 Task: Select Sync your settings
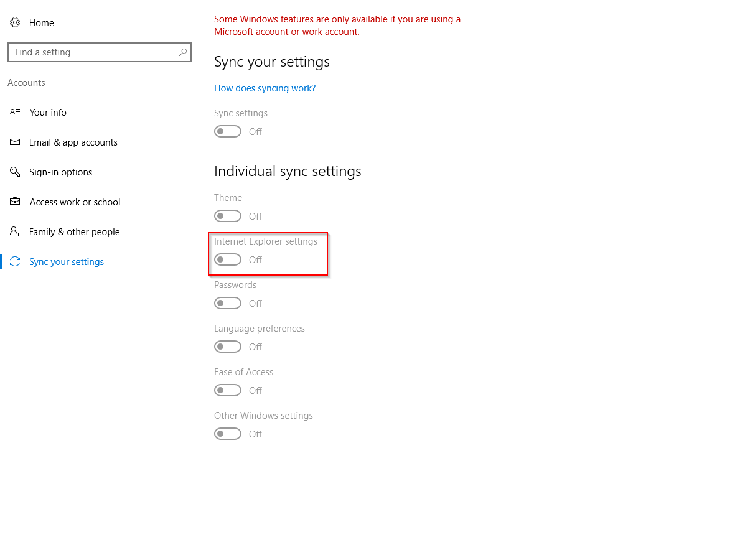[x=67, y=262]
